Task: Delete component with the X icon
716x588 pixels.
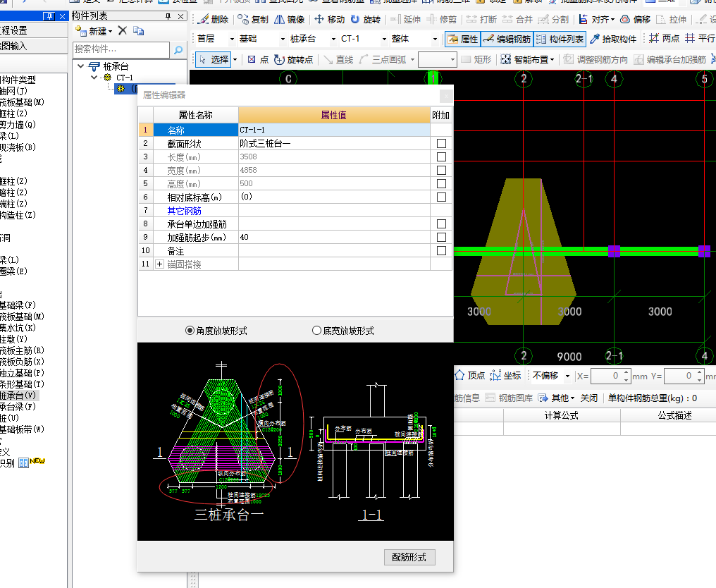Action: point(123,30)
